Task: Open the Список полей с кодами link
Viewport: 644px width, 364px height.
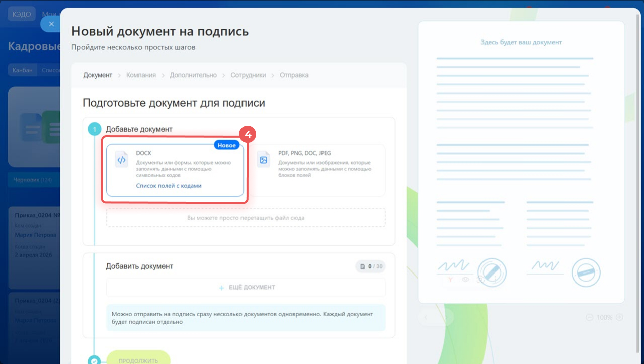Action: (169, 186)
